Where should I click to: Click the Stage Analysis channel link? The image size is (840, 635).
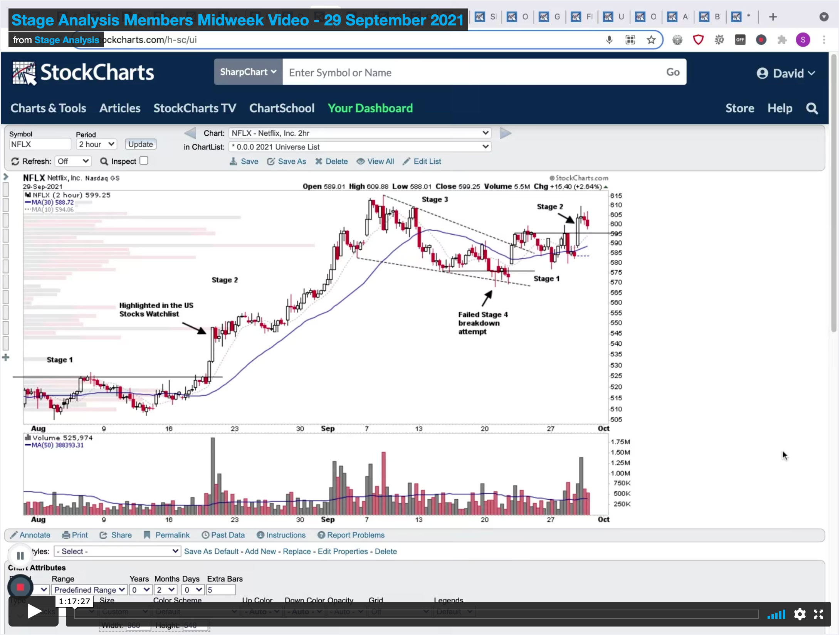point(67,40)
